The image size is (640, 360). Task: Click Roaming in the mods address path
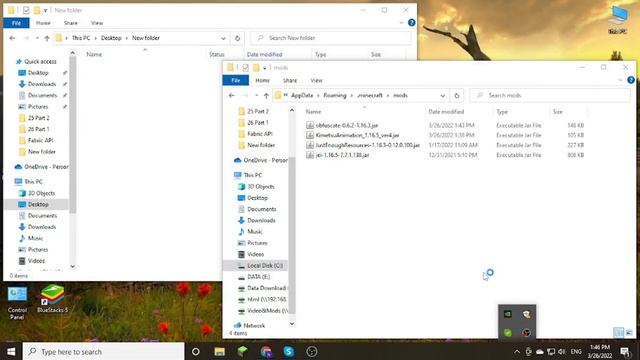(335, 96)
